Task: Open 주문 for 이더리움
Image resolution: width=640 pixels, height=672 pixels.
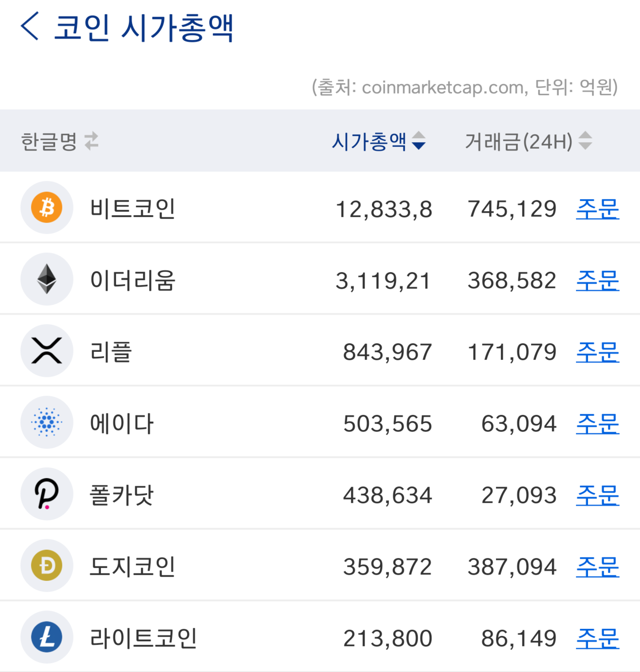Action: pyautogui.click(x=597, y=280)
